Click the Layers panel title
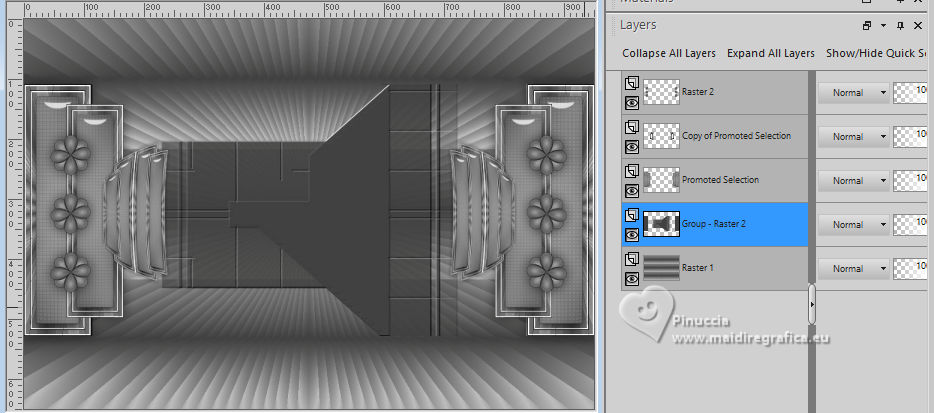Viewport: 934px width, 413px height. coord(638,25)
